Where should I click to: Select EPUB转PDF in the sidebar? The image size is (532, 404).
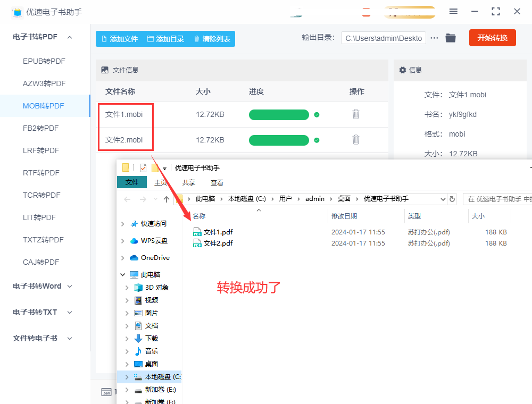(44, 61)
